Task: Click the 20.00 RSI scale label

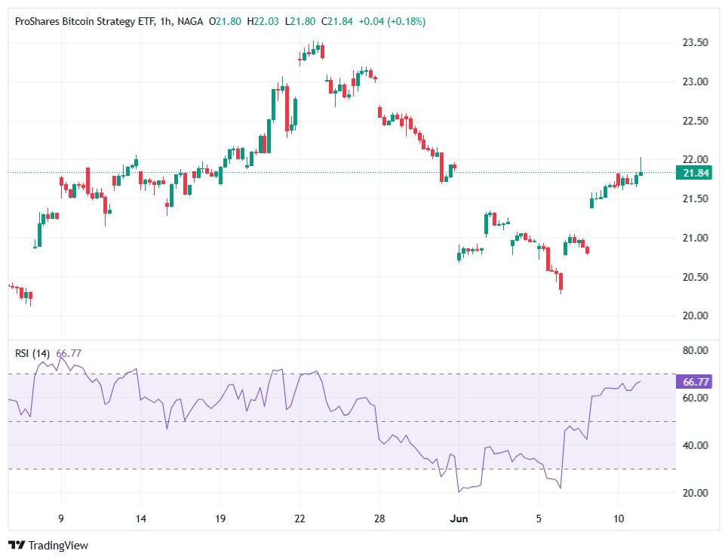Action: pyautogui.click(x=695, y=494)
